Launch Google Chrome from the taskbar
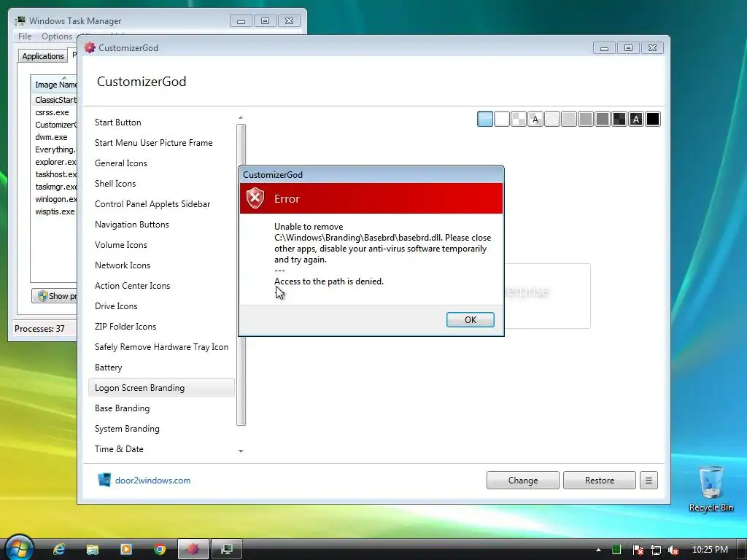Image resolution: width=747 pixels, height=560 pixels. [x=160, y=549]
